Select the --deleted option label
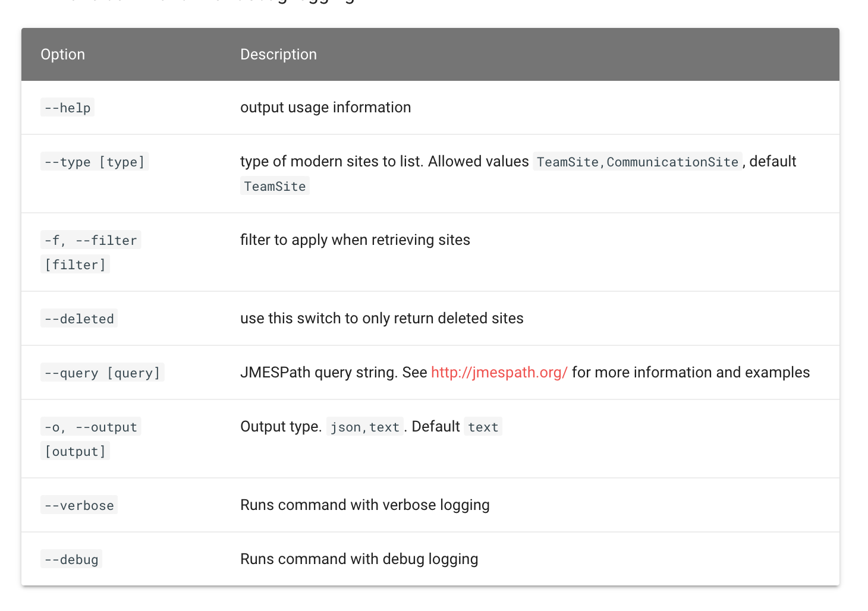The image size is (868, 611). 78,318
